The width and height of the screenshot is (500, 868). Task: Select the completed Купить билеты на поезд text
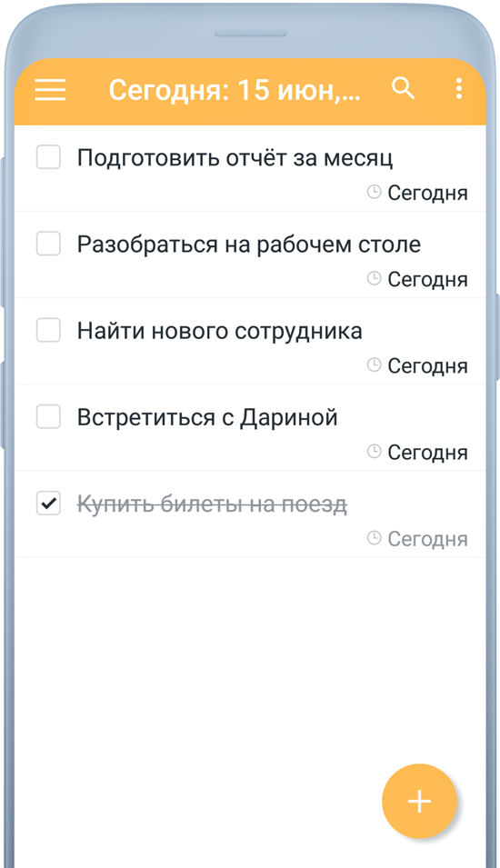[212, 504]
